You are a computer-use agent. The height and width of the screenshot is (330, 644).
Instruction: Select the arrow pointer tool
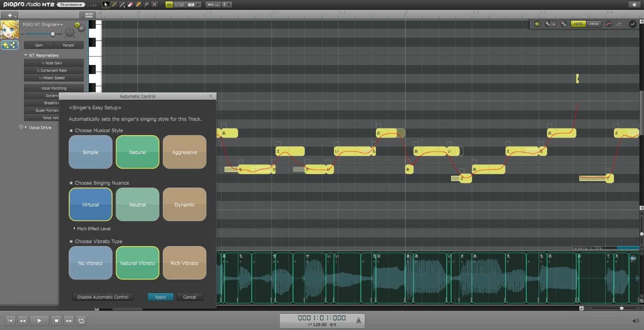click(106, 5)
